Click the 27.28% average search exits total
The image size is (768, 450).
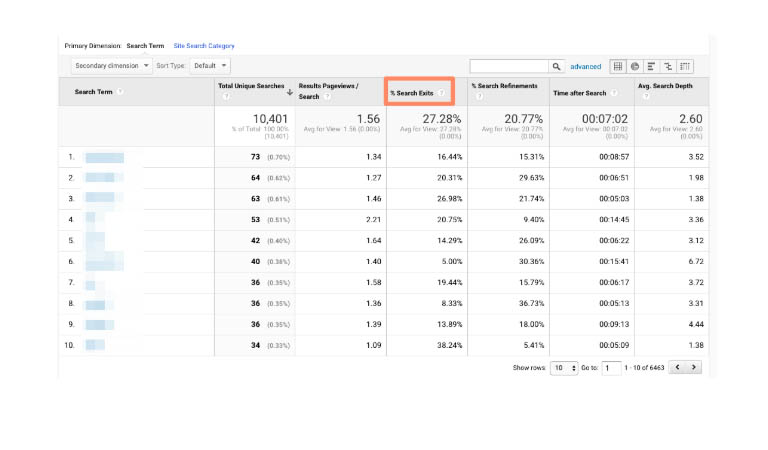441,119
